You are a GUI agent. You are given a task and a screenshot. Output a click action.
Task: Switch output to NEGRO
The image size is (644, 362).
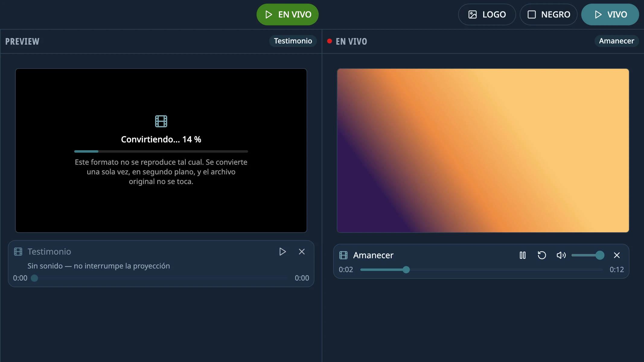(x=548, y=14)
